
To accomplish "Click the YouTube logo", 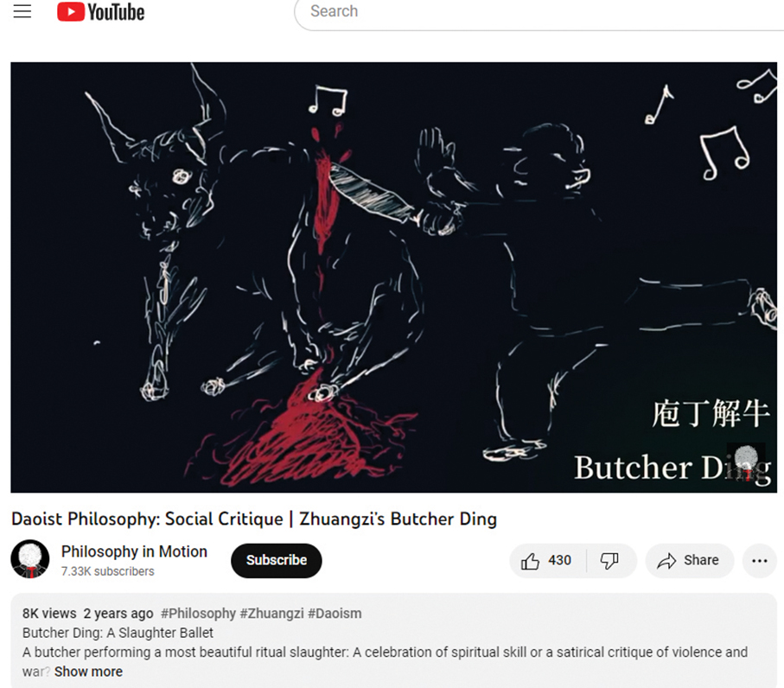I will (100, 12).
